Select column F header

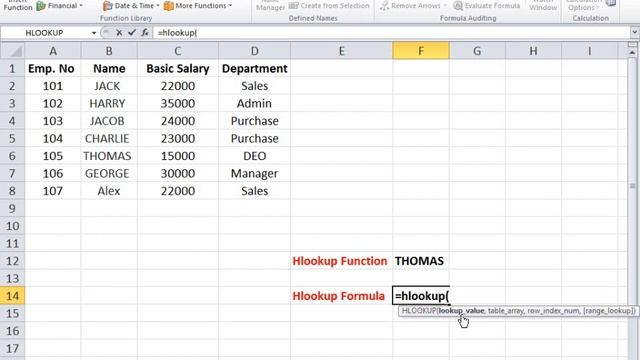(421, 51)
